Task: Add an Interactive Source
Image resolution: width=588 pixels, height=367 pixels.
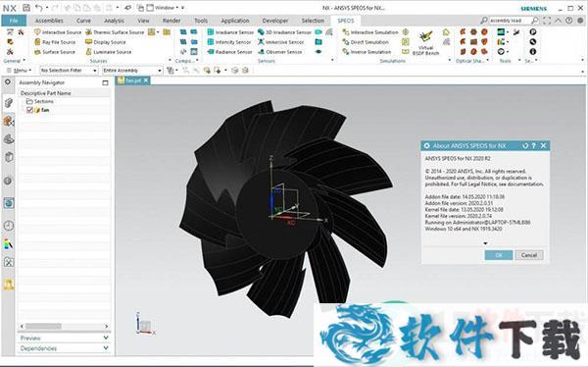Action: point(58,32)
